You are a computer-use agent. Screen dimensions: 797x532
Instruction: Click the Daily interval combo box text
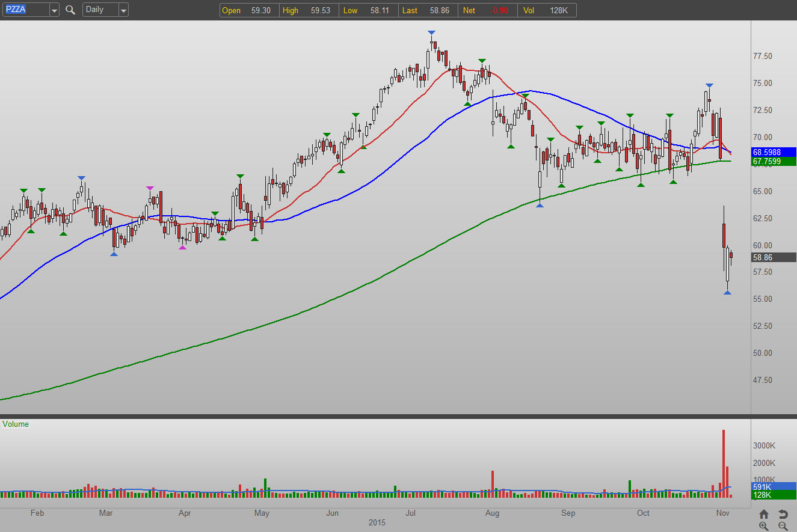(99, 10)
